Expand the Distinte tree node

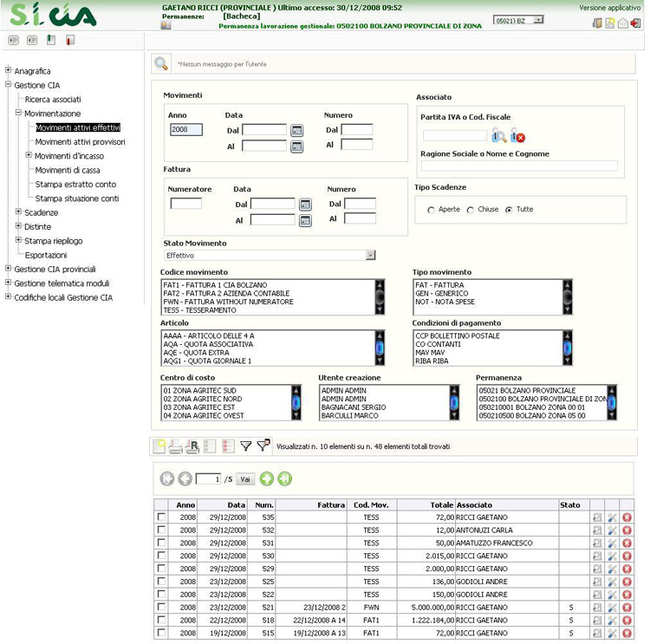pos(18,226)
